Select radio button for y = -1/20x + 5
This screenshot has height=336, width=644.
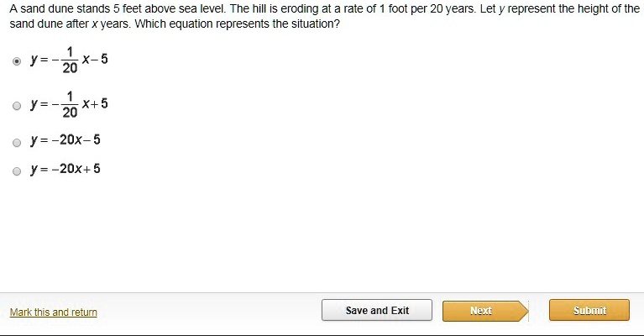[17, 106]
